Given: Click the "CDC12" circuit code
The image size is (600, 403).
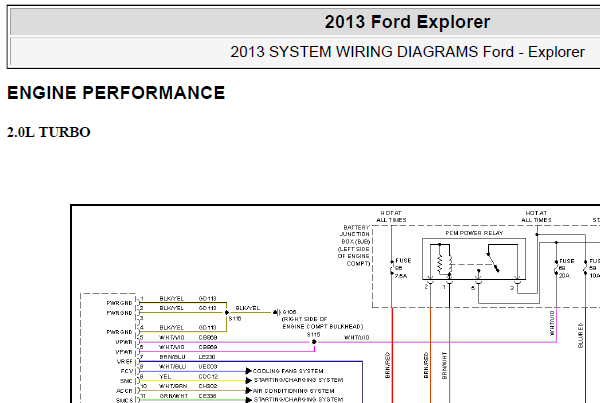Looking at the screenshot, I should (208, 377).
